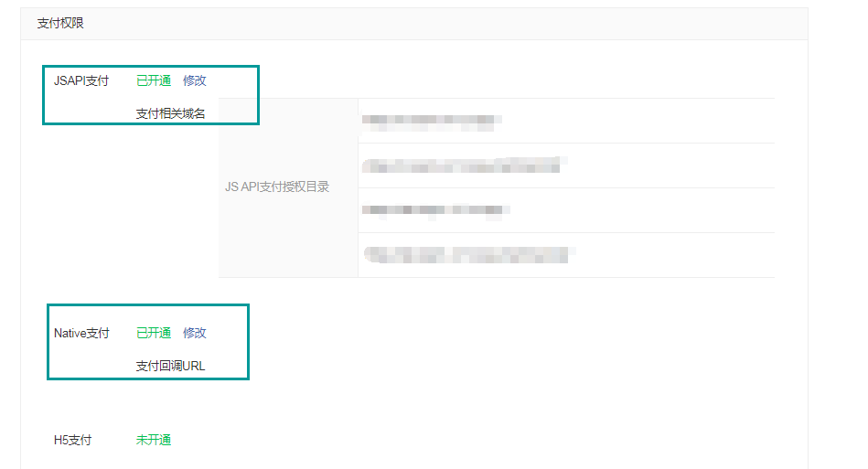
Task: Click inside the teal Native支付 highlight box
Action: point(148,342)
